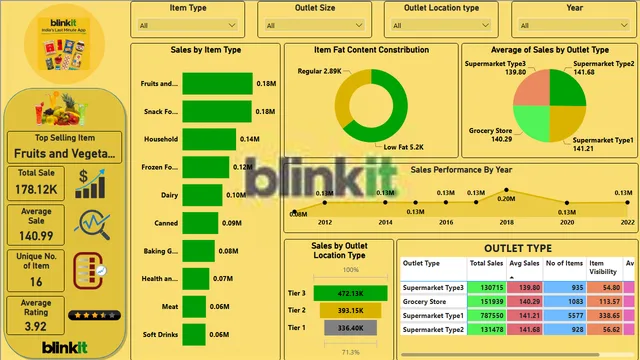Click the Grocery Store pie slice
Screen dimensions: 640x360
[534, 122]
